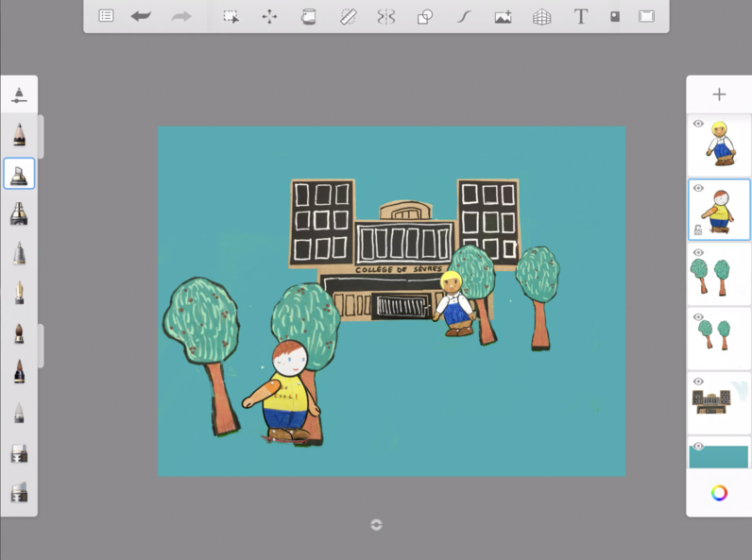Select the black felt-tip pen brush
The image size is (752, 560).
coord(19,371)
